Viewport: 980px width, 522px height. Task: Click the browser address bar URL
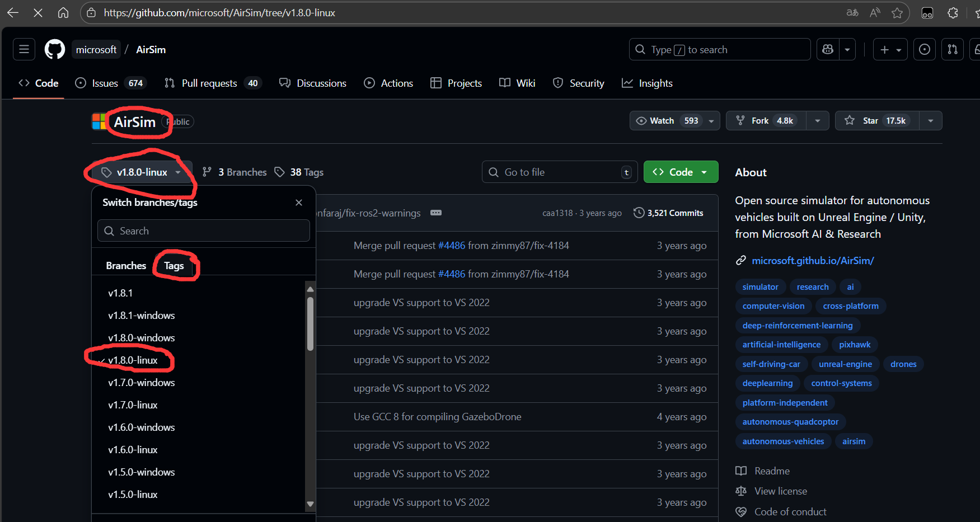219,12
